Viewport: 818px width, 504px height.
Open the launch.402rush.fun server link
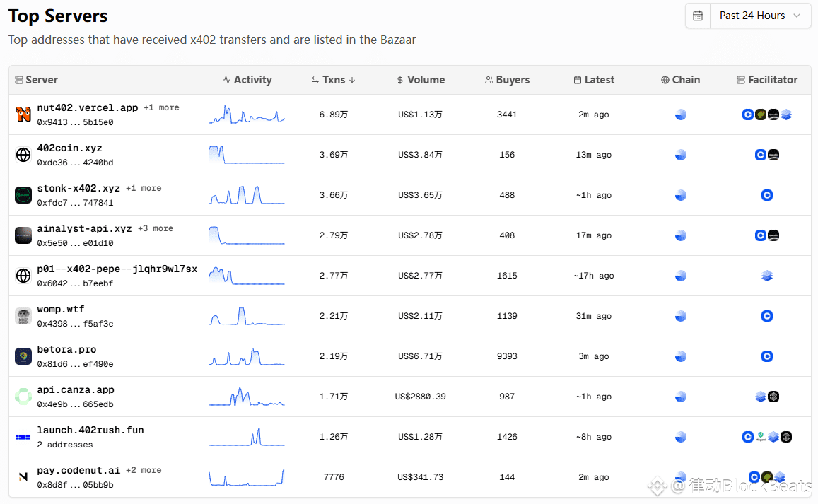(90, 430)
